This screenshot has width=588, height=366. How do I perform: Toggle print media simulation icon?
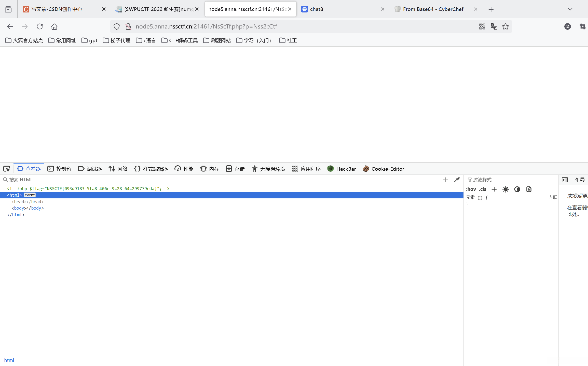[x=529, y=189]
